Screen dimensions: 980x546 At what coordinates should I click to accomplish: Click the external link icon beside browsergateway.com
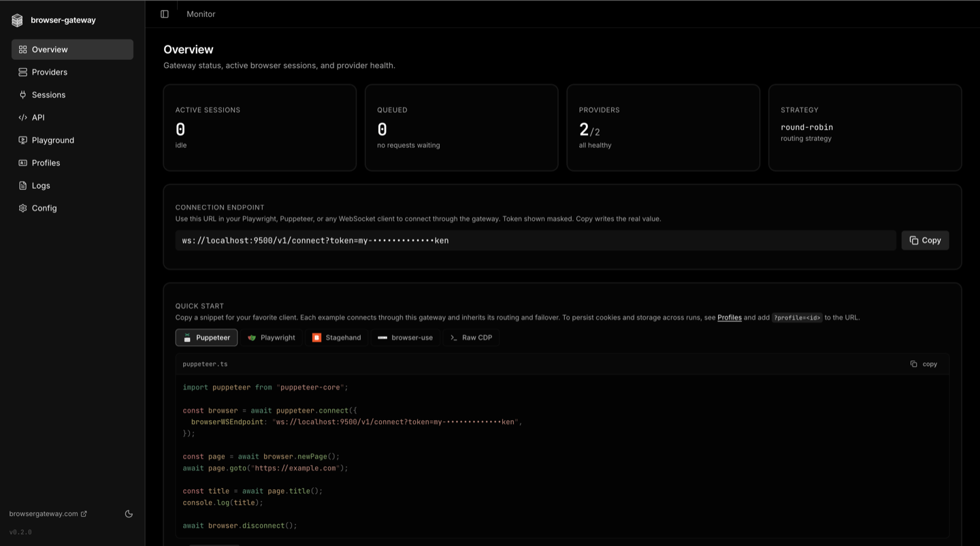[x=84, y=514]
